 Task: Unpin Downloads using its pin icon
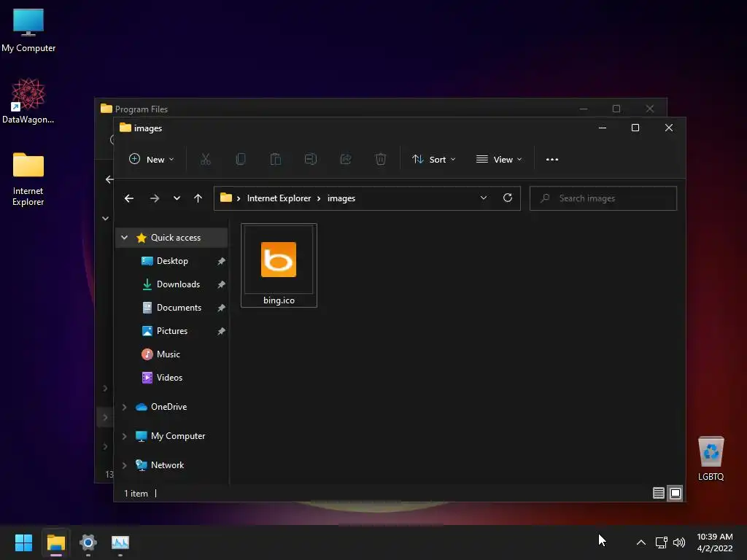point(221,284)
